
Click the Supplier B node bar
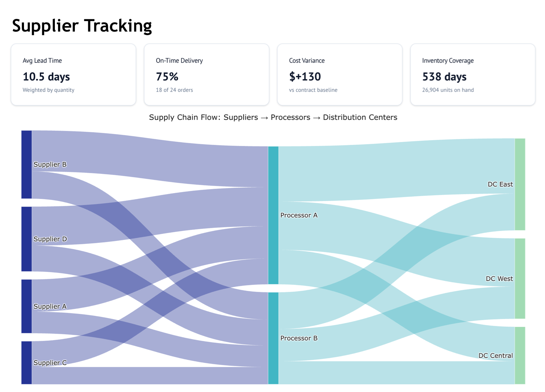(27, 164)
